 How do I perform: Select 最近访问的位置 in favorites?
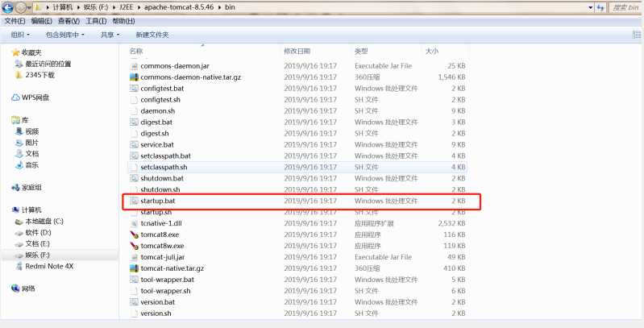click(x=48, y=64)
